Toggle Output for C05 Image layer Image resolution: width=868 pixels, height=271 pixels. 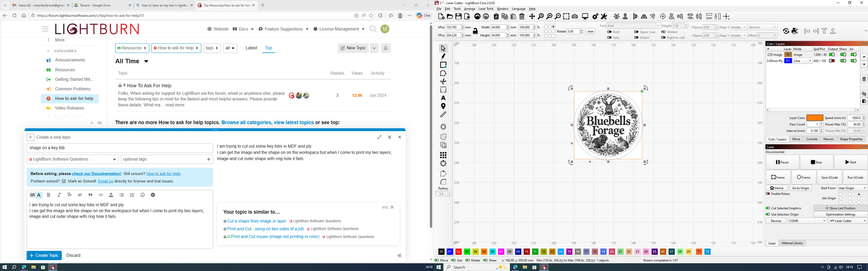coord(831,55)
